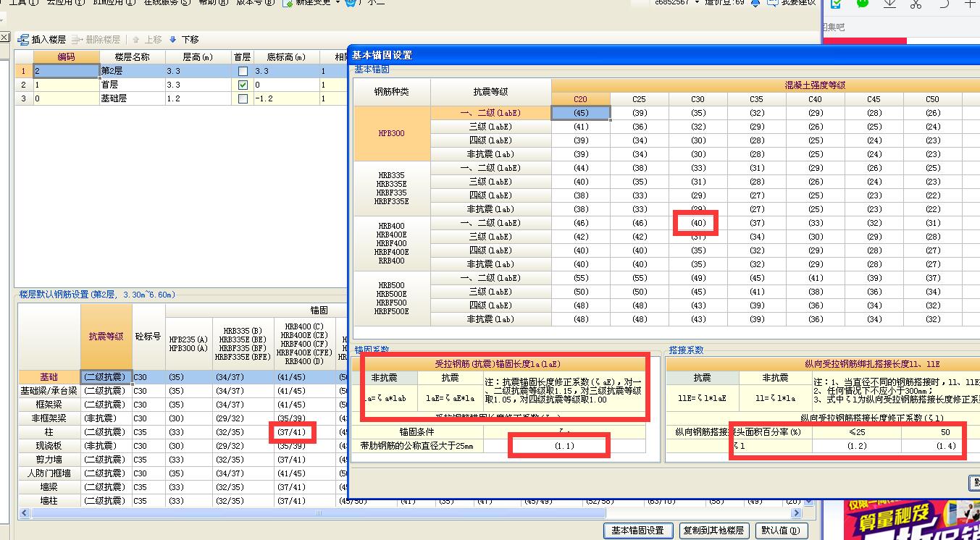The image size is (980, 540).
Task: Click the plus icon in browser window
Action: click(x=971, y=4)
